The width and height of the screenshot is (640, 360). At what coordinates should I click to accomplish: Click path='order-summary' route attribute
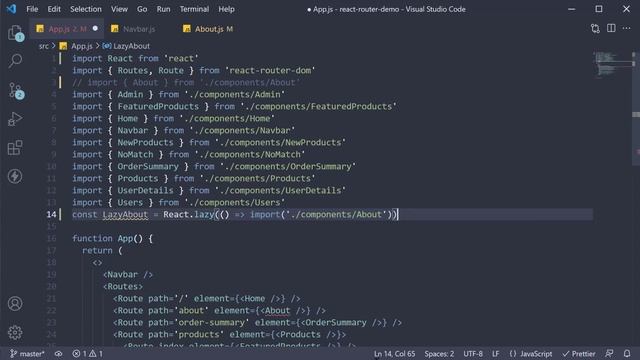coord(198,322)
